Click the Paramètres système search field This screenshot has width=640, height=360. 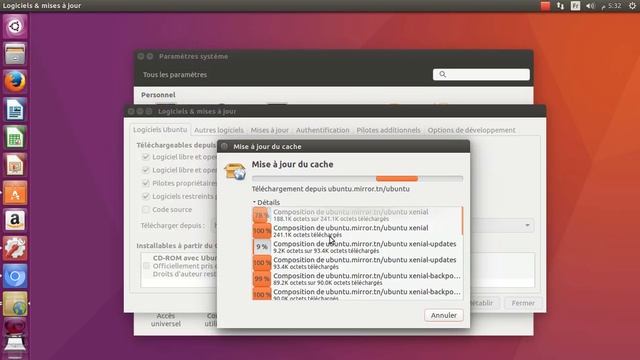pyautogui.click(x=481, y=74)
